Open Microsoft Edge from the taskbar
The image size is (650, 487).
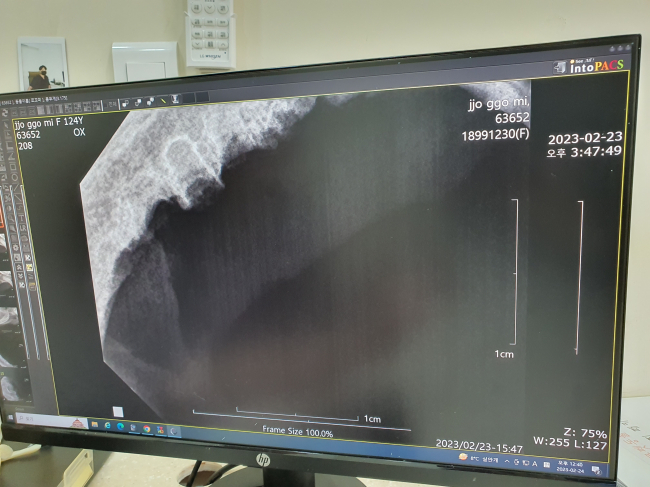[x=120, y=426]
